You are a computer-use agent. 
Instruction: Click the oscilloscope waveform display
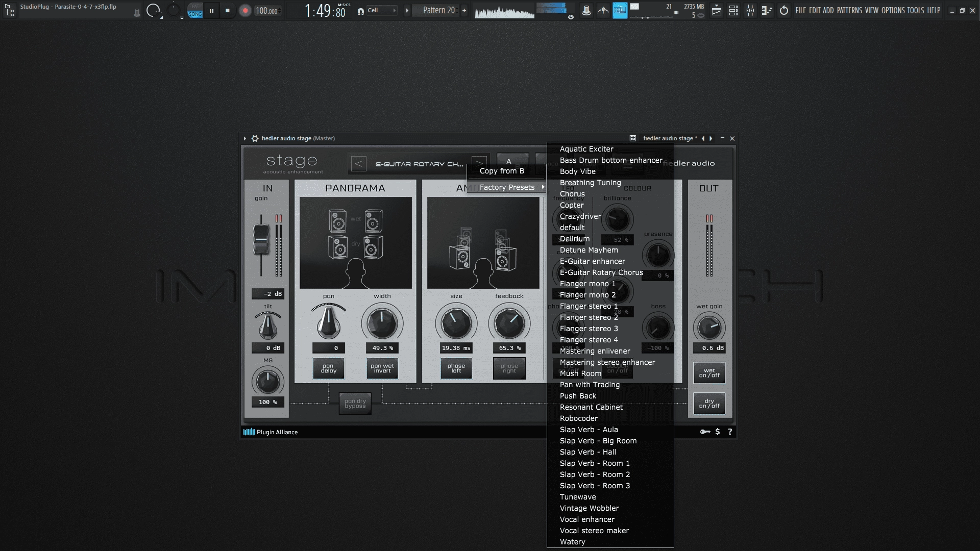(504, 11)
